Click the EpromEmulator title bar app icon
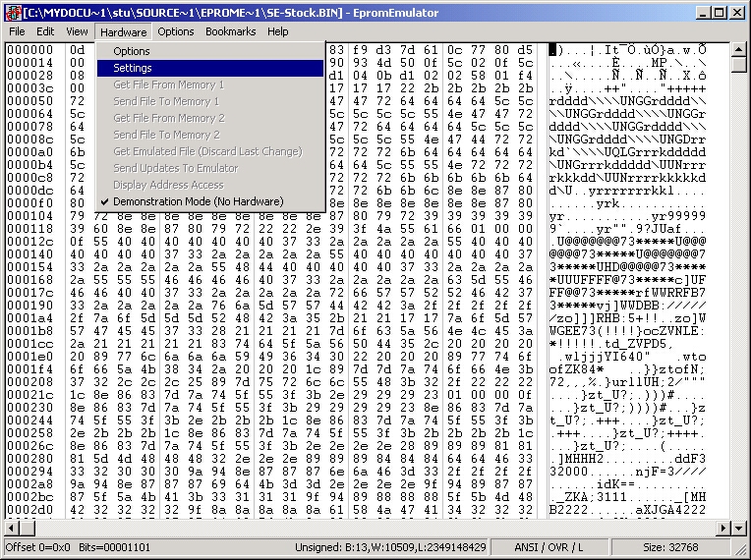Image resolution: width=751 pixels, height=560 pixels. [x=14, y=13]
